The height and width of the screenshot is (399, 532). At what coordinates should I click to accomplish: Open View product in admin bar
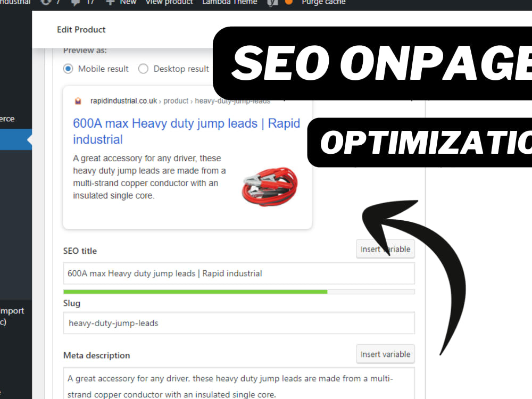point(169,2)
